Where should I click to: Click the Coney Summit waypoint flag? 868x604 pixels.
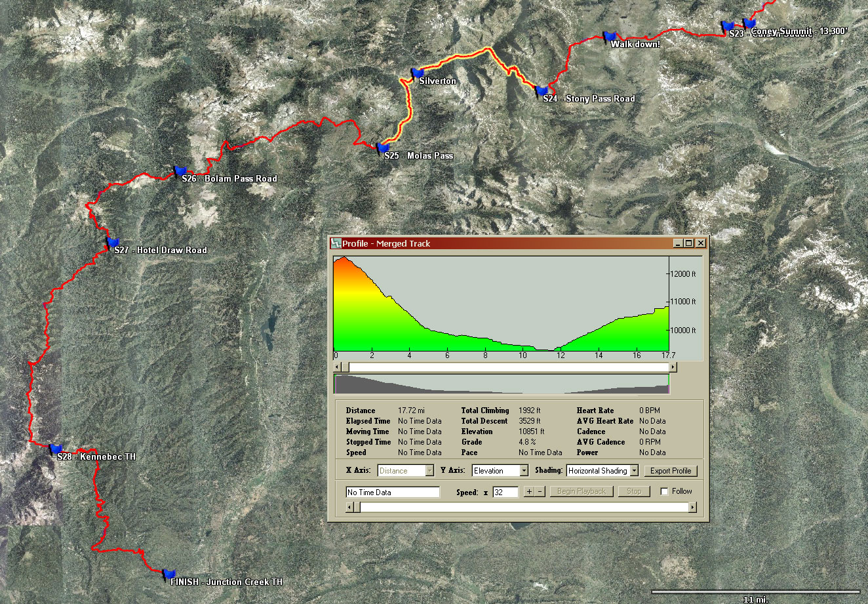749,24
